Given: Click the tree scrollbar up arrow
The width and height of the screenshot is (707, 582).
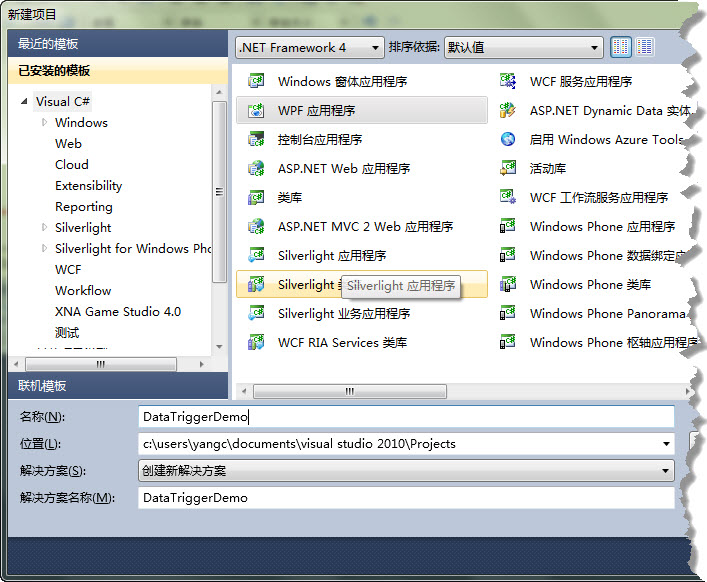Looking at the screenshot, I should [x=219, y=92].
